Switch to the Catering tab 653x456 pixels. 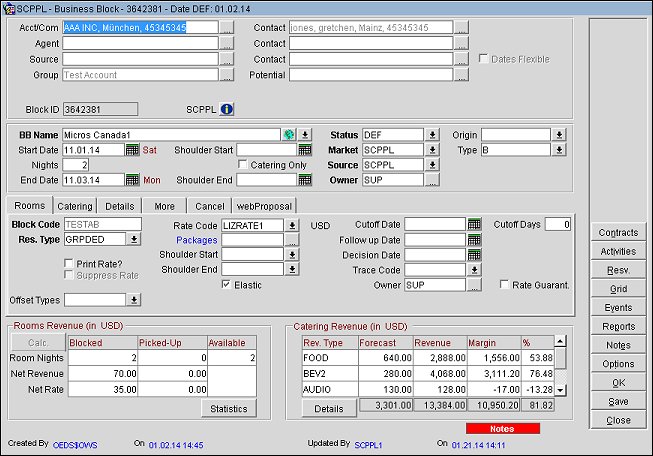tap(74, 205)
